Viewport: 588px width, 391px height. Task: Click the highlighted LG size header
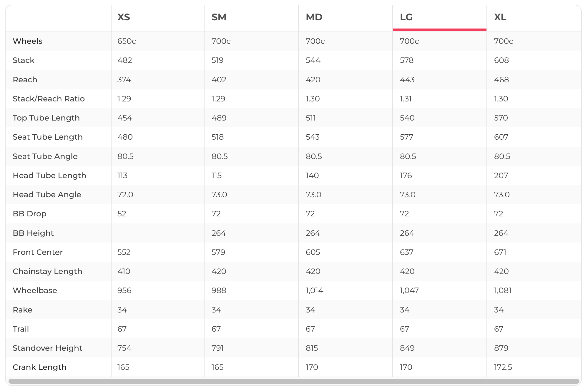pyautogui.click(x=406, y=17)
